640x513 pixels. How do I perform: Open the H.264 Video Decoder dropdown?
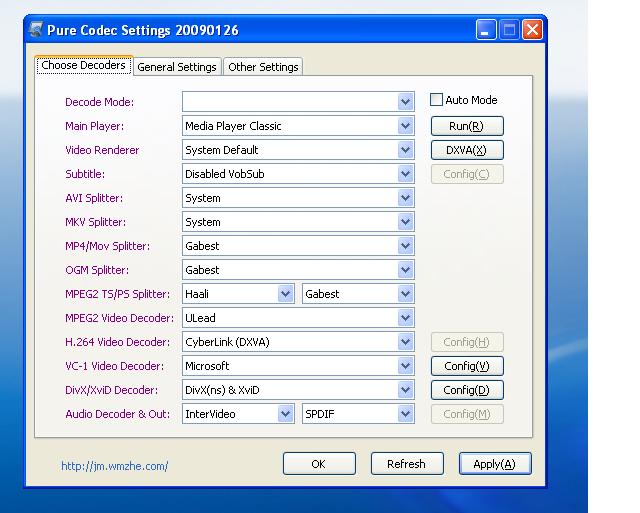click(298, 342)
